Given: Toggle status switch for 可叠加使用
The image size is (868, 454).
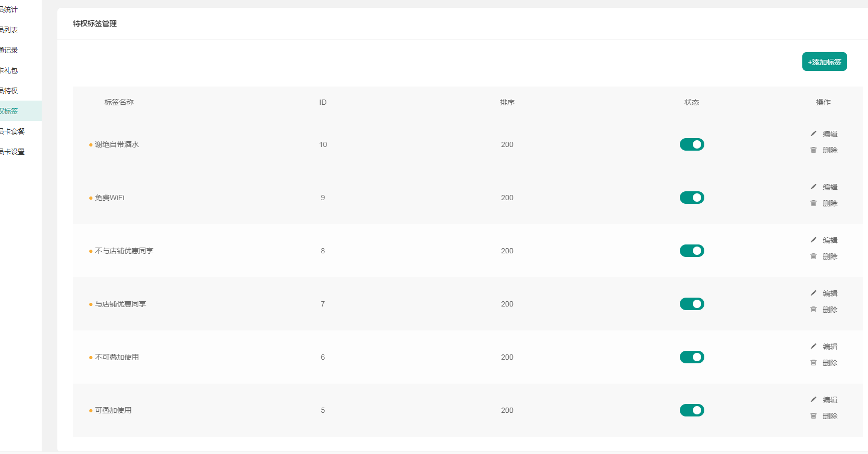Looking at the screenshot, I should 692,410.
